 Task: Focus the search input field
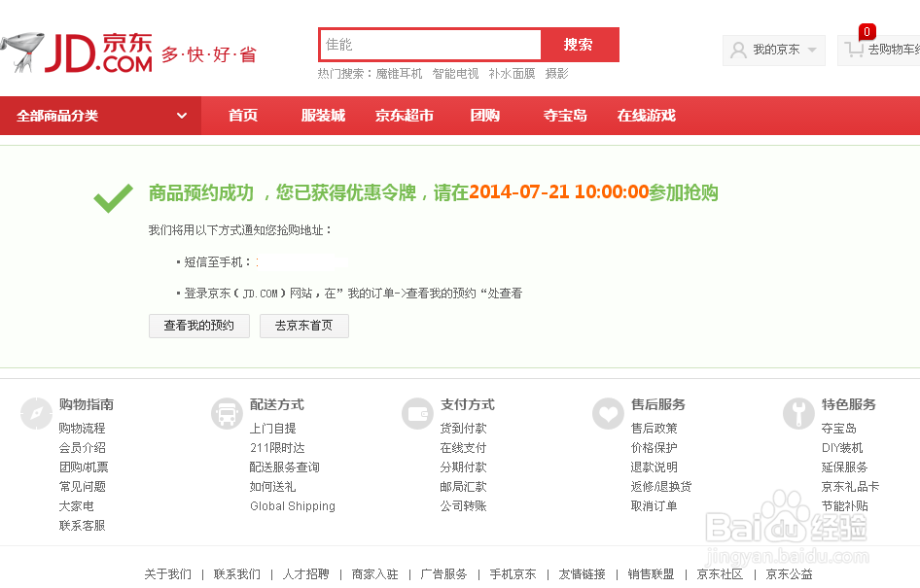[430, 45]
